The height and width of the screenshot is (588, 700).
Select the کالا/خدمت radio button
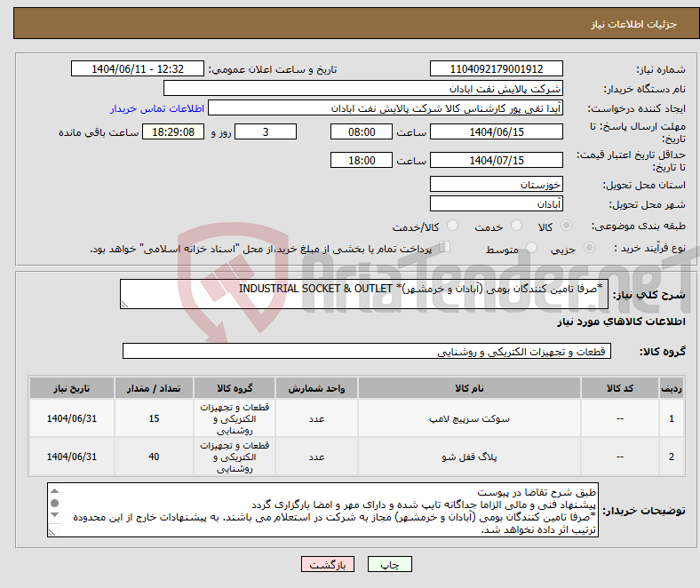[453, 226]
